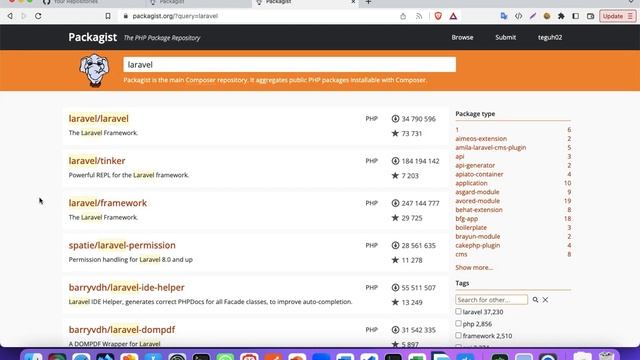Click the download icon for laravel/tinker
The image size is (640, 360).
click(395, 161)
